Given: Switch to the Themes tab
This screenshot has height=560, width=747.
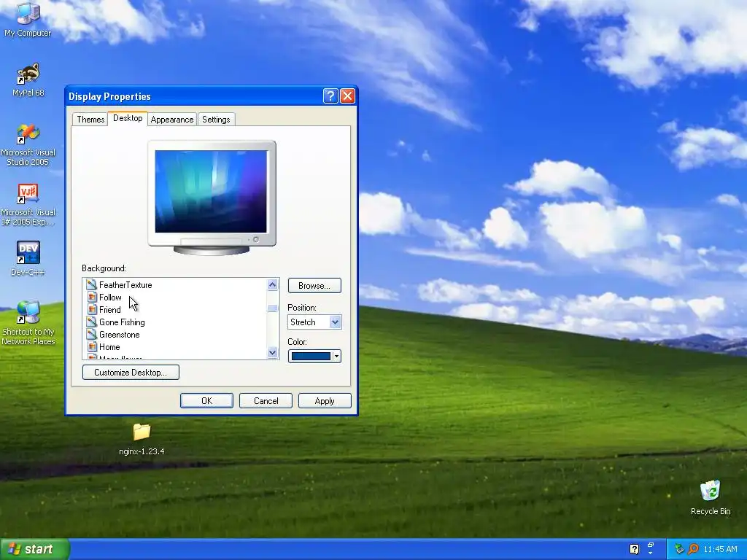Looking at the screenshot, I should [x=90, y=119].
